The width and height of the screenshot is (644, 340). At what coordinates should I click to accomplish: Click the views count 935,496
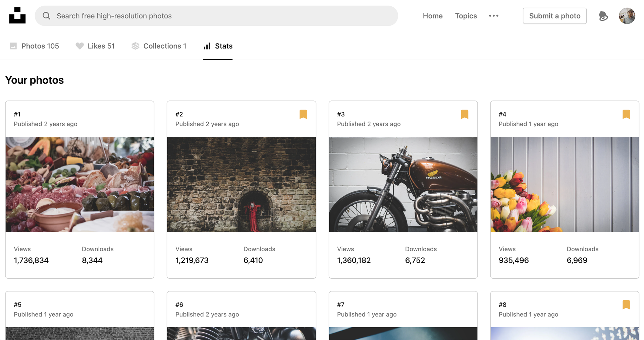click(514, 260)
